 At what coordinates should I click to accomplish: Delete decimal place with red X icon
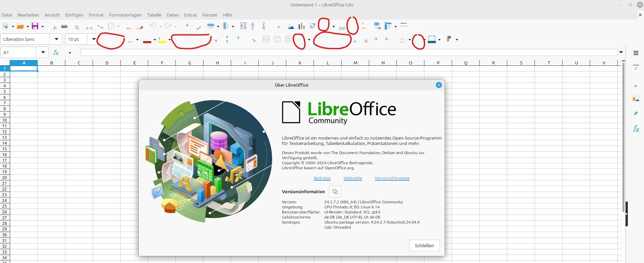point(366,41)
